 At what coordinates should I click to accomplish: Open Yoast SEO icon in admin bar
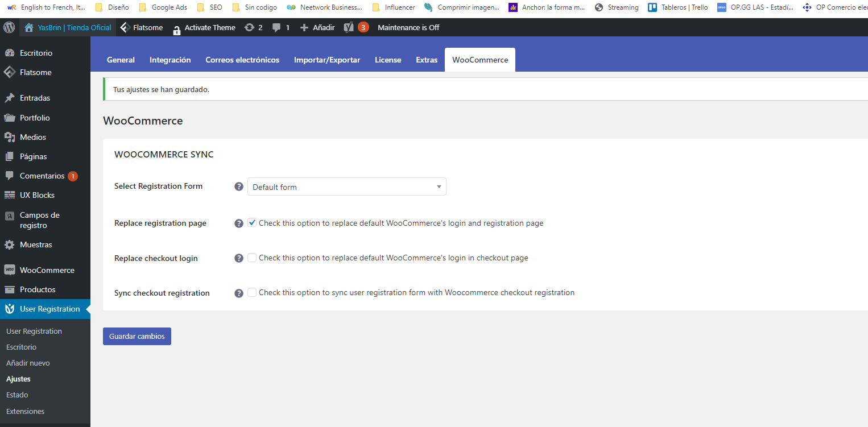(349, 27)
